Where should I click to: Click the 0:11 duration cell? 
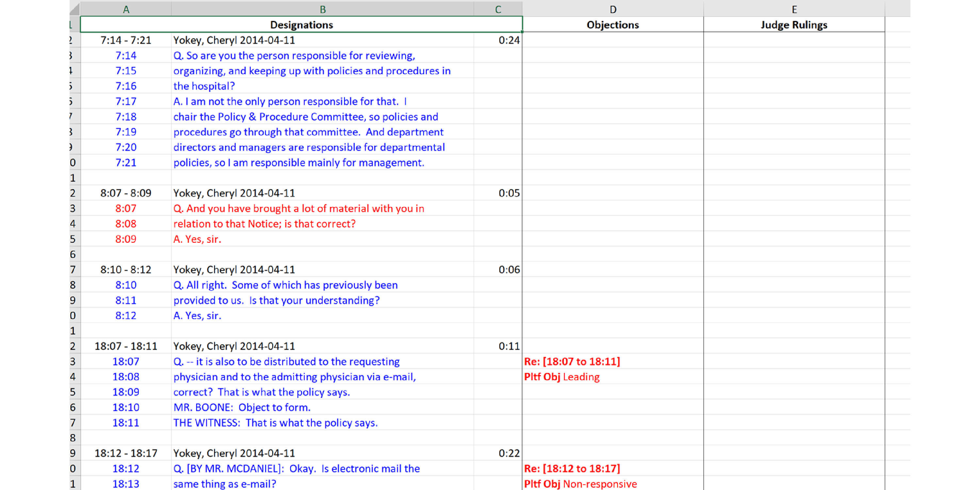[x=508, y=346]
